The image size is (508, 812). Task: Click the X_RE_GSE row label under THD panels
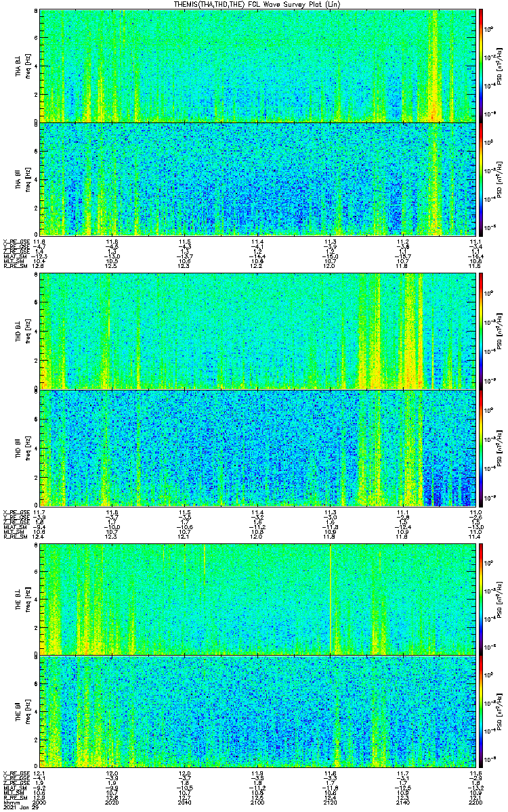[15, 512]
